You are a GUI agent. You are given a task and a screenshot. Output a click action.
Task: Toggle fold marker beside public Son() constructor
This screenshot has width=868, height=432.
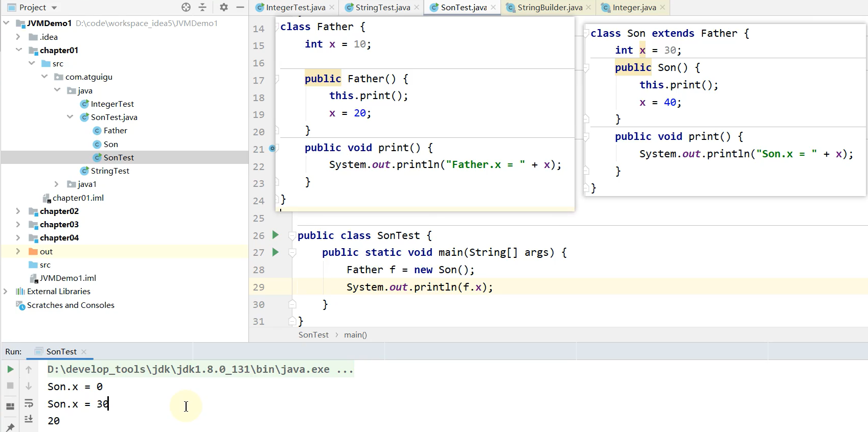tap(586, 68)
